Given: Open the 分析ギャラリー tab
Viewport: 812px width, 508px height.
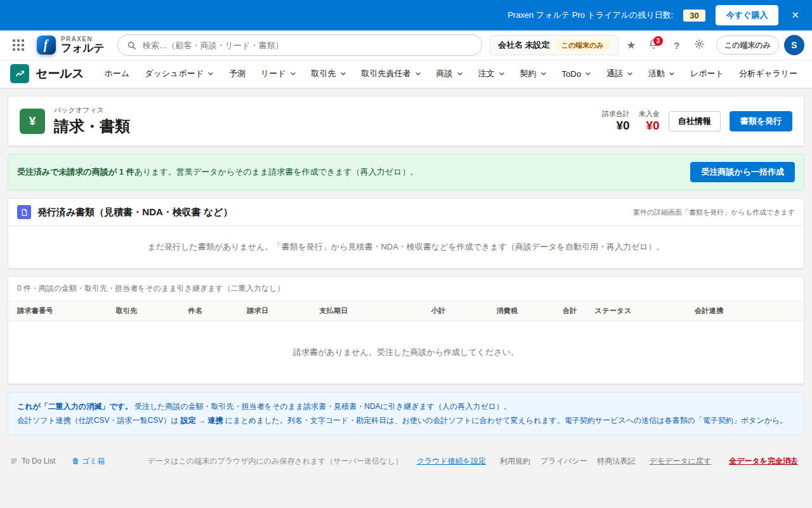Looking at the screenshot, I should [x=768, y=74].
